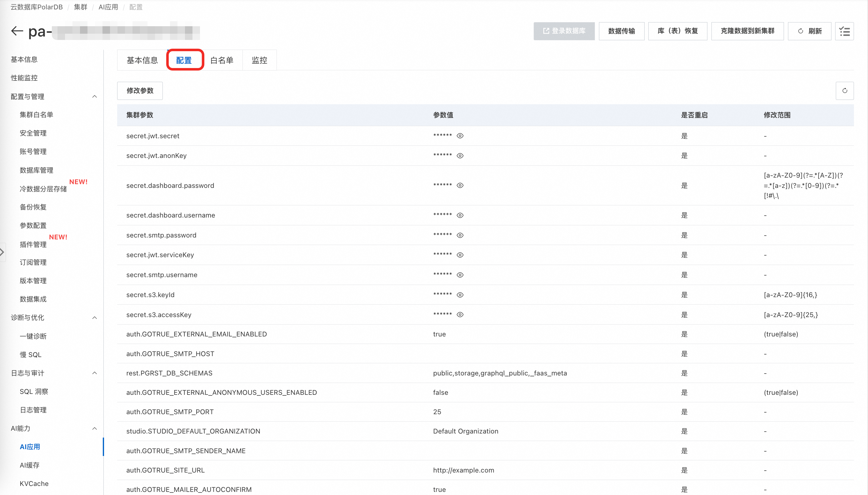This screenshot has height=495, width=868.
Task: Click the 修改参数 button
Action: pyautogui.click(x=140, y=91)
